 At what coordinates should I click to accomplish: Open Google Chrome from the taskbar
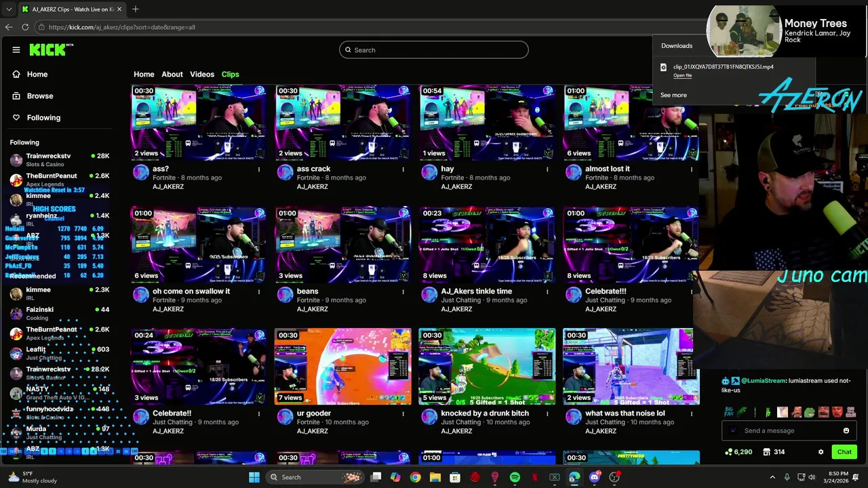(x=415, y=477)
